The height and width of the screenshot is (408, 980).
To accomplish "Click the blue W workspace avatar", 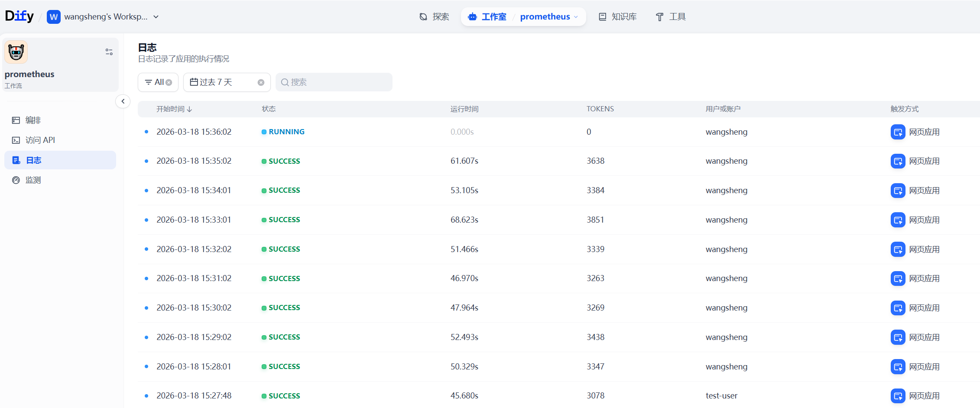I will coord(53,17).
